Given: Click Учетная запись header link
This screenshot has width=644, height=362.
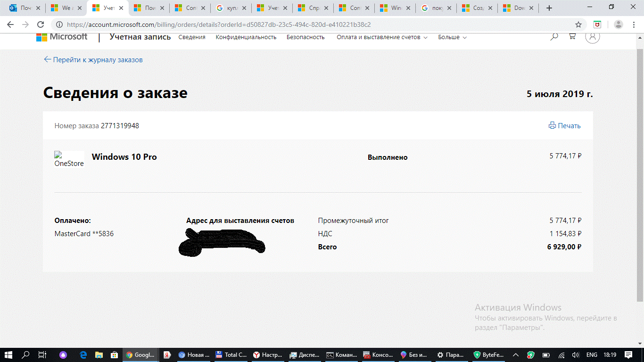Looking at the screenshot, I should (140, 37).
